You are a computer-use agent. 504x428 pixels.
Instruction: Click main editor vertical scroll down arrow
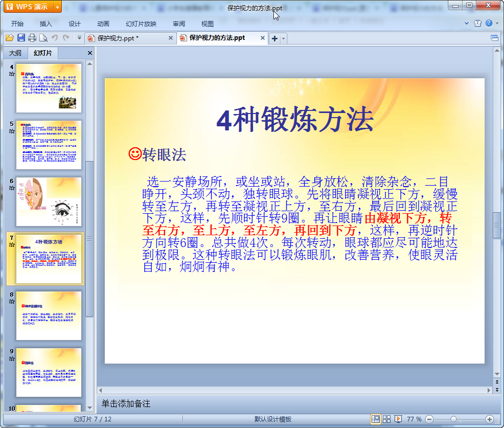point(497,374)
